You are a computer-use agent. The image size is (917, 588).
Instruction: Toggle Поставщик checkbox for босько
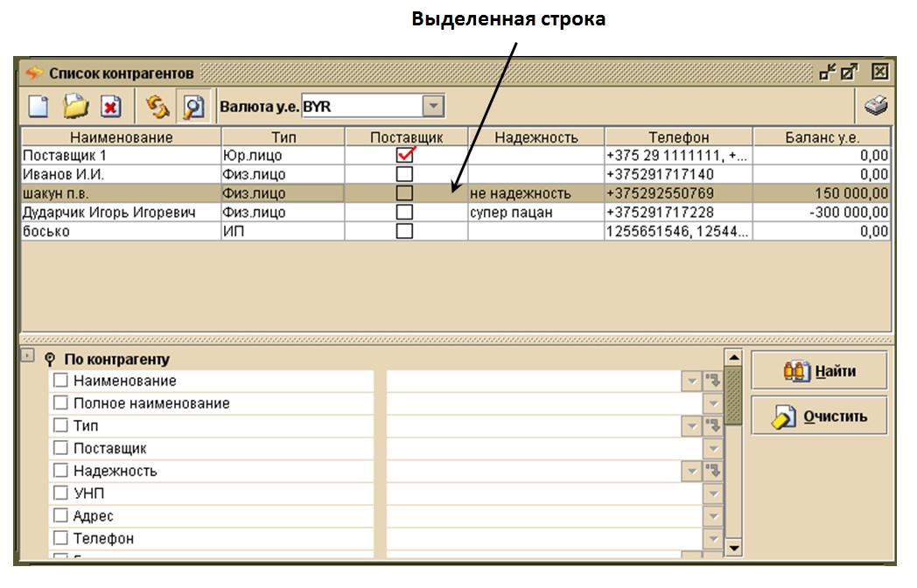tap(404, 231)
